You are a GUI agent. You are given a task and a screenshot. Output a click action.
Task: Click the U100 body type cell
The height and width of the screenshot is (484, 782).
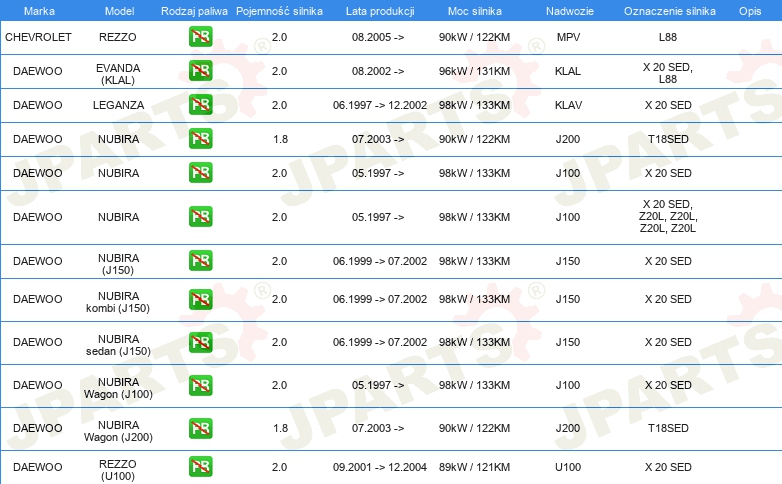[x=568, y=467]
